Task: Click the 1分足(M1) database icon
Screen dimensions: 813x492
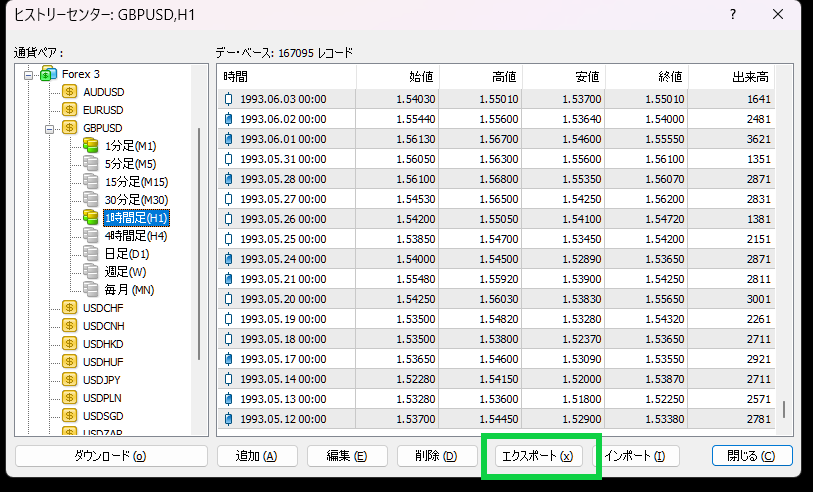Action: [x=91, y=146]
